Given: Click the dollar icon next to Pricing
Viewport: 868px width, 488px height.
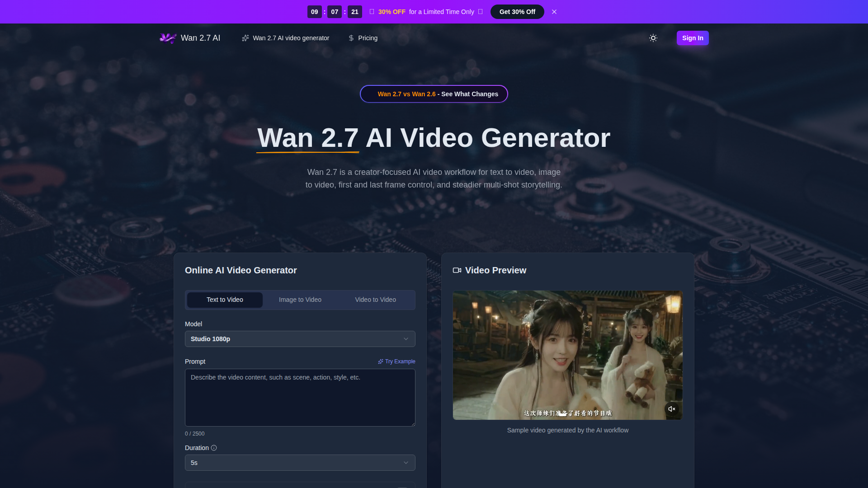Looking at the screenshot, I should coord(351,38).
